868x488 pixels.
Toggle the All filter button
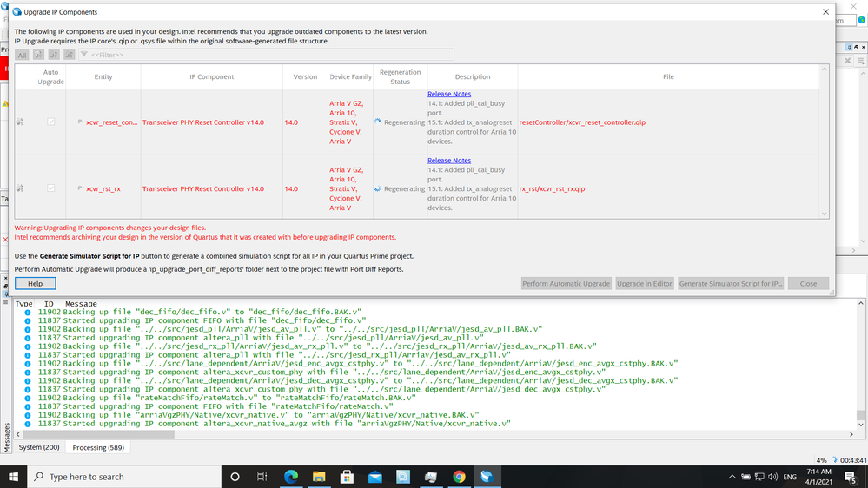(x=23, y=55)
